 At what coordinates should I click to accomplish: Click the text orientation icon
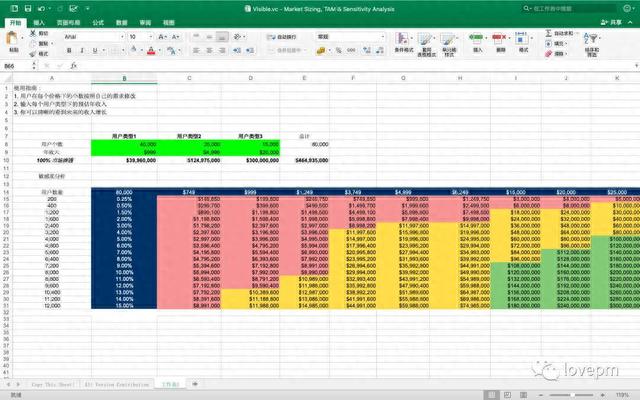[237, 37]
